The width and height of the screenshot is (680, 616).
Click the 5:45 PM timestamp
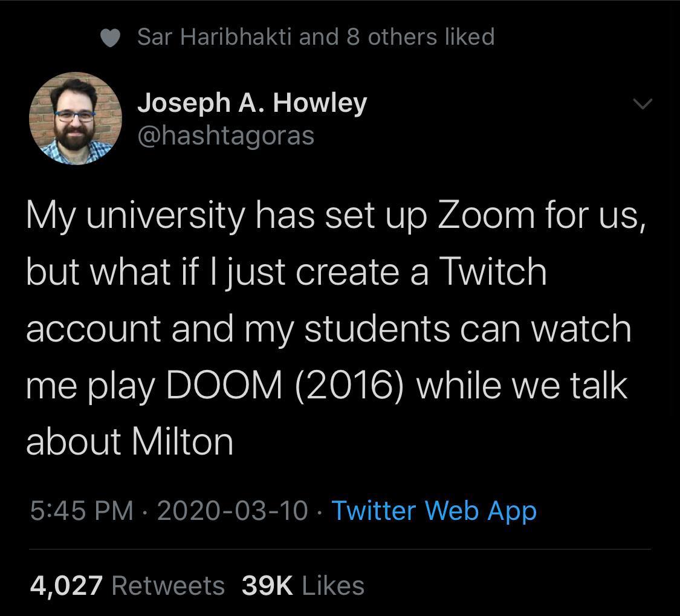[x=81, y=511]
